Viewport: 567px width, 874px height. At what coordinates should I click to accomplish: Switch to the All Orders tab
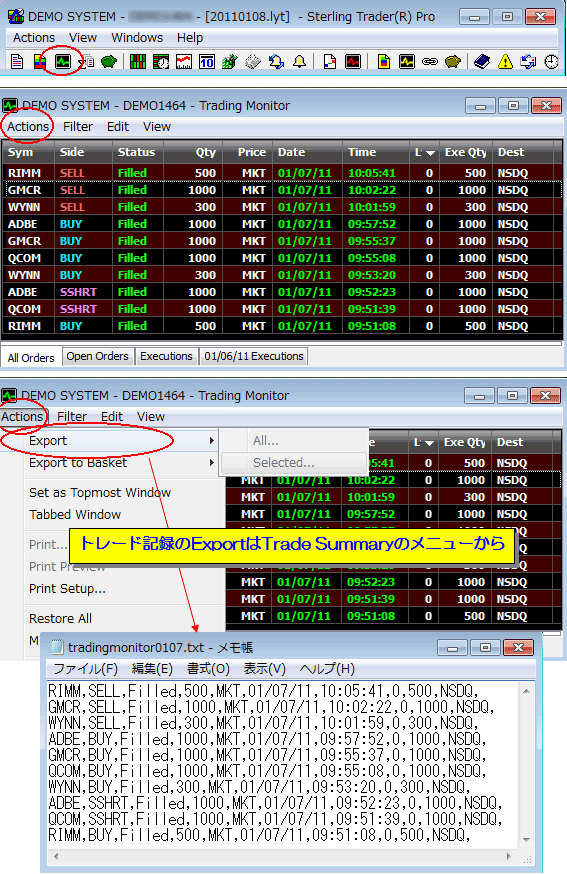(31, 358)
